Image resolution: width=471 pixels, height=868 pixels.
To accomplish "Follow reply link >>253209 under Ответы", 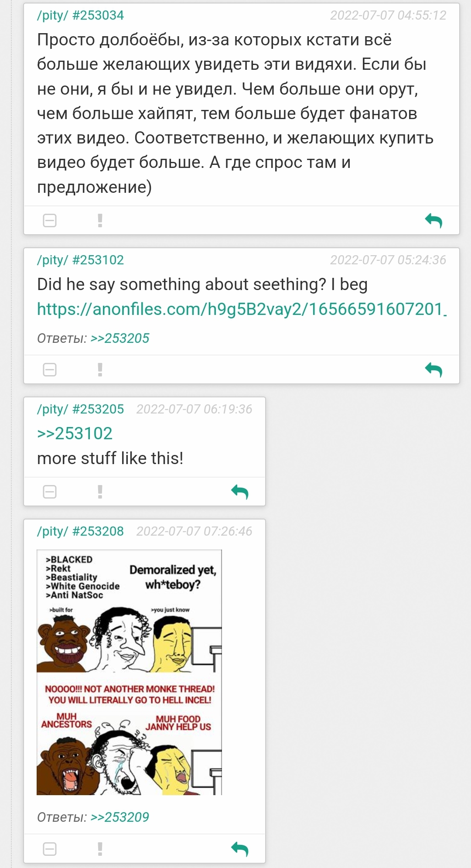I will 120,817.
